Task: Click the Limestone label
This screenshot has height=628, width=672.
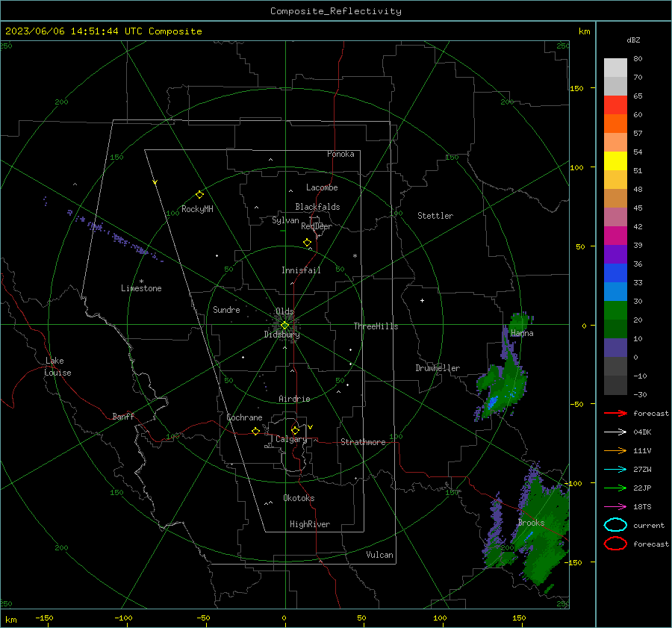Action: pos(141,288)
